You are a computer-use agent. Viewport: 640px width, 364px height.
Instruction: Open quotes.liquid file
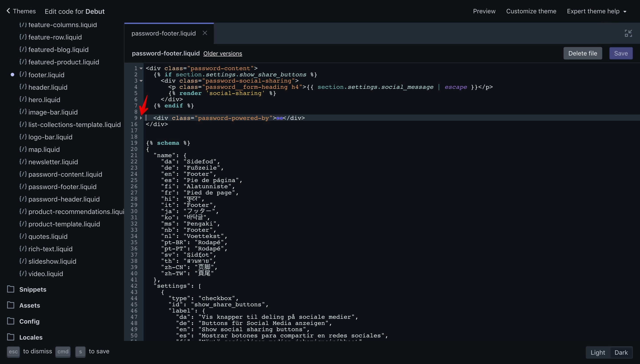(x=48, y=237)
